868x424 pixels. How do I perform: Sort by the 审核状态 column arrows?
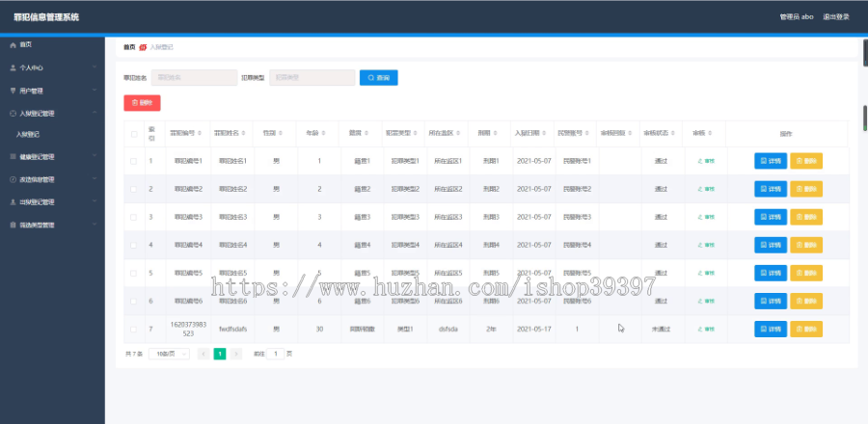[673, 133]
